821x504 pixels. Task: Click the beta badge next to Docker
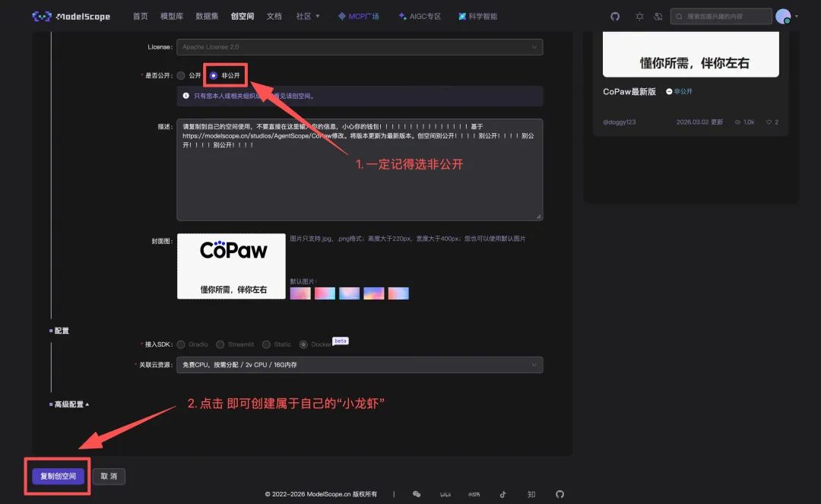(x=341, y=341)
